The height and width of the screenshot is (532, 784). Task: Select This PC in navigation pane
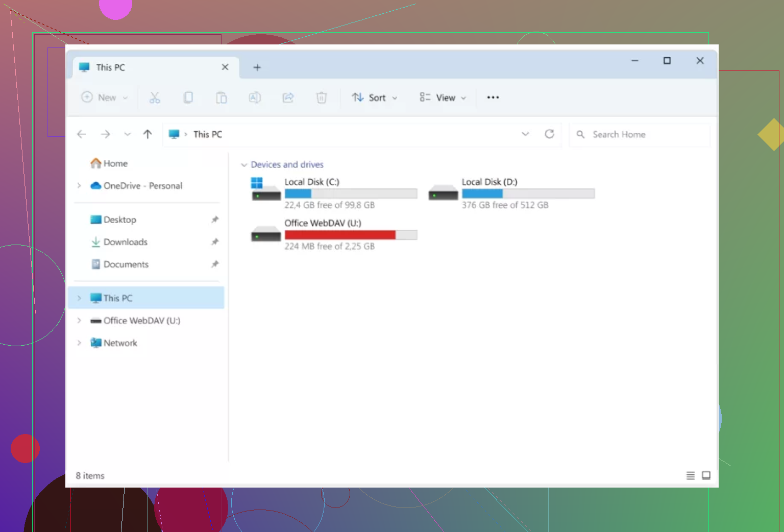pyautogui.click(x=146, y=298)
